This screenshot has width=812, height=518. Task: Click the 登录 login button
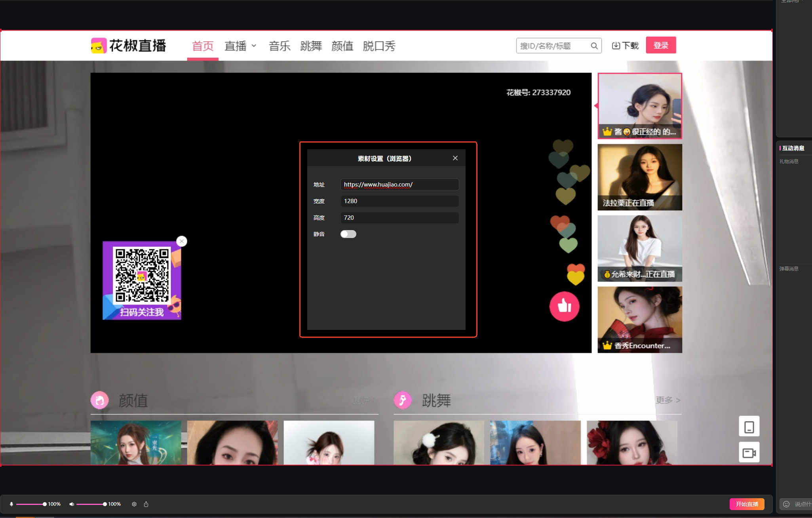[x=661, y=45]
